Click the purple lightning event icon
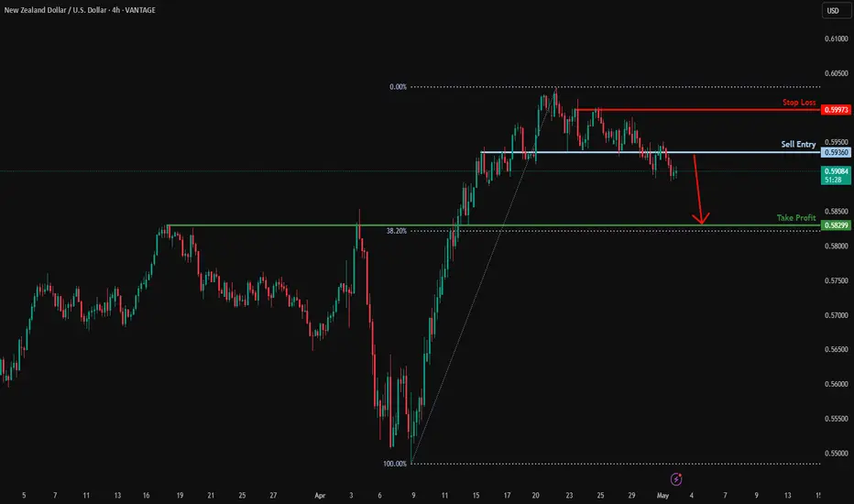This screenshot has width=854, height=504. click(x=676, y=479)
